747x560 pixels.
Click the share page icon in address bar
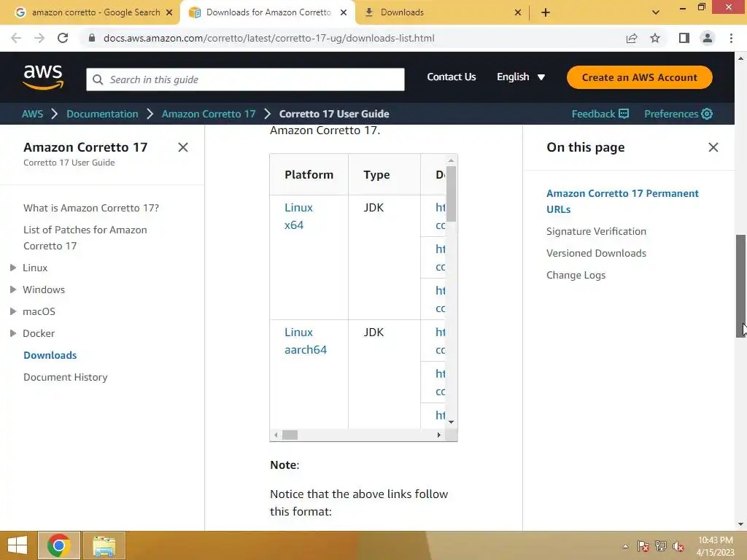pos(632,38)
